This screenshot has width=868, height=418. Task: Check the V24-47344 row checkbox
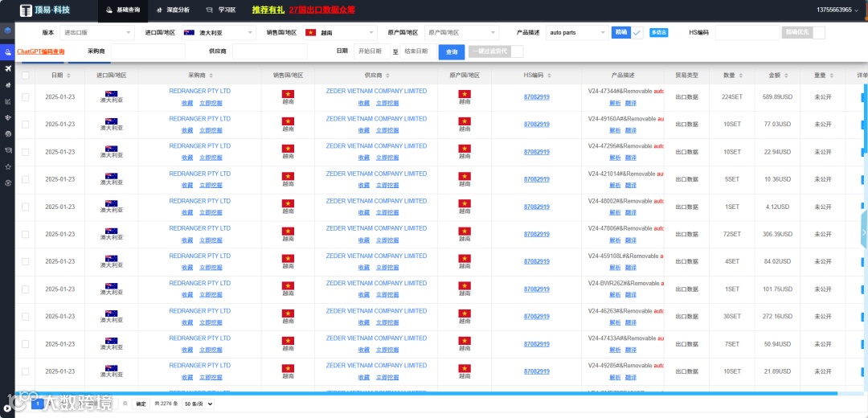[26, 97]
